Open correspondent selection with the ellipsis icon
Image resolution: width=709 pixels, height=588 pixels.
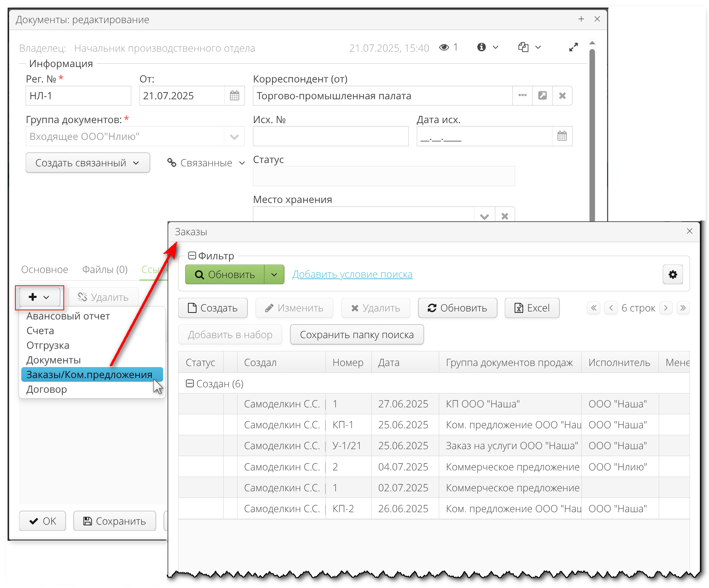point(522,95)
